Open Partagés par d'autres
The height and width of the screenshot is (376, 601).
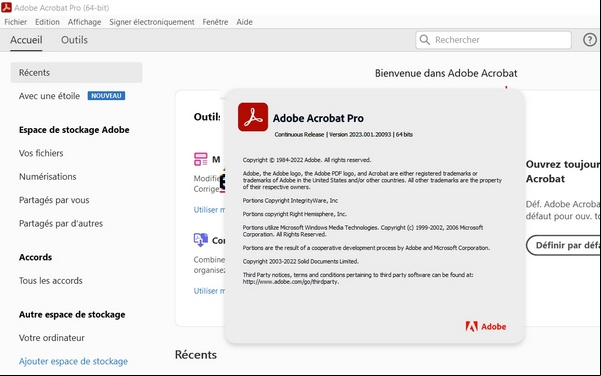pos(61,223)
